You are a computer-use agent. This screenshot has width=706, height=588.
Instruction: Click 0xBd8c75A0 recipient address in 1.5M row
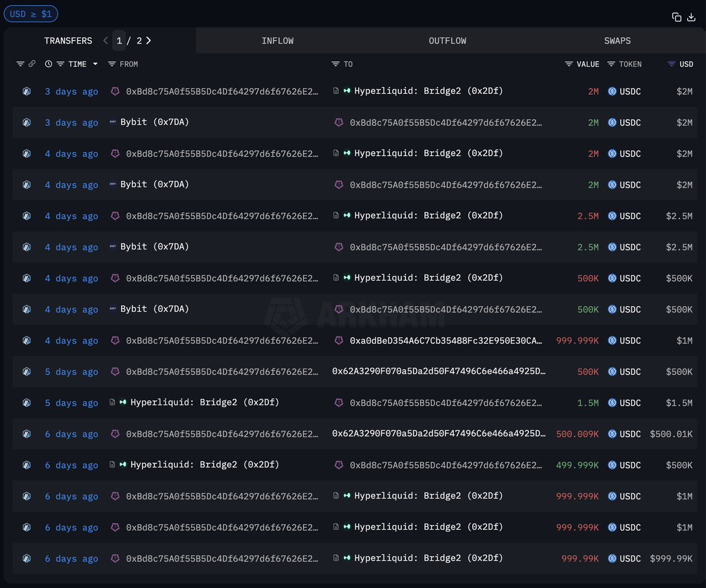tap(447, 403)
